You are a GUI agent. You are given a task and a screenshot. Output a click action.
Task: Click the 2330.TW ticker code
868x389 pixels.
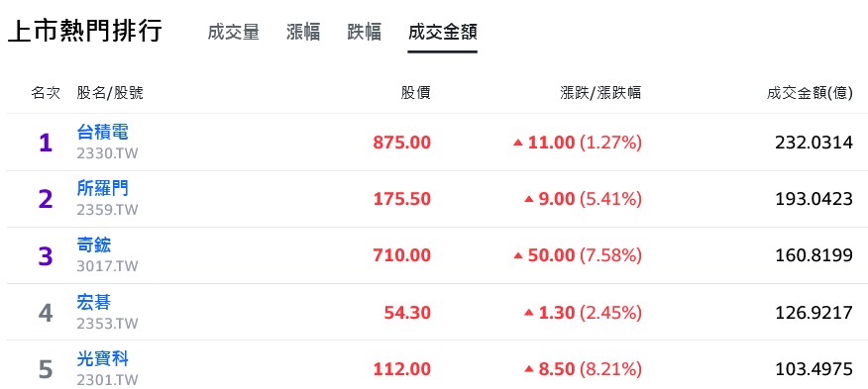107,153
